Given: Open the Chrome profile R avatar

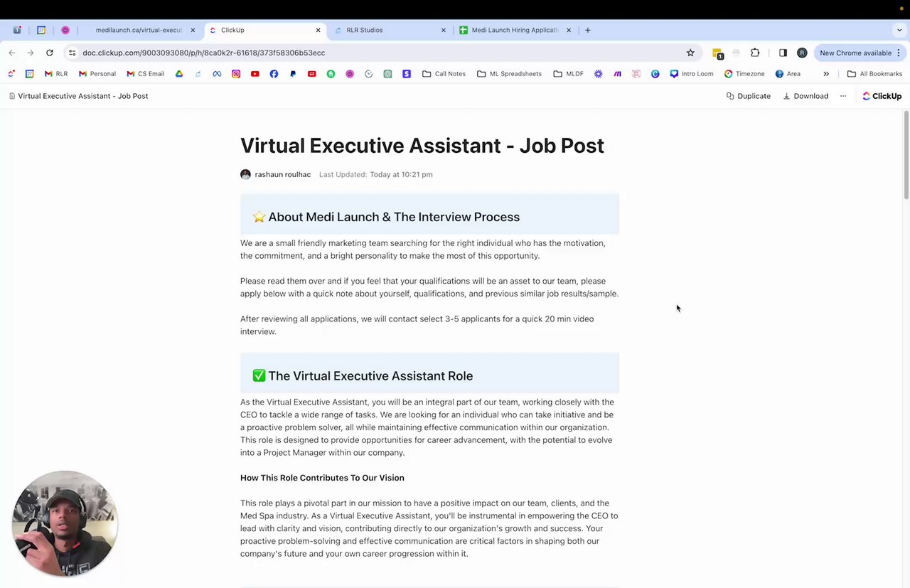Looking at the screenshot, I should click(x=802, y=53).
